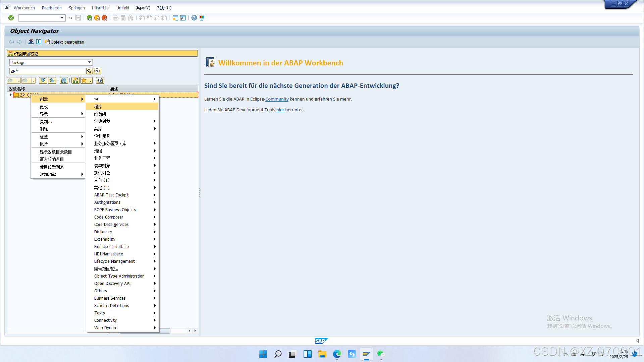Click the Display Object List tree icon

point(31,42)
